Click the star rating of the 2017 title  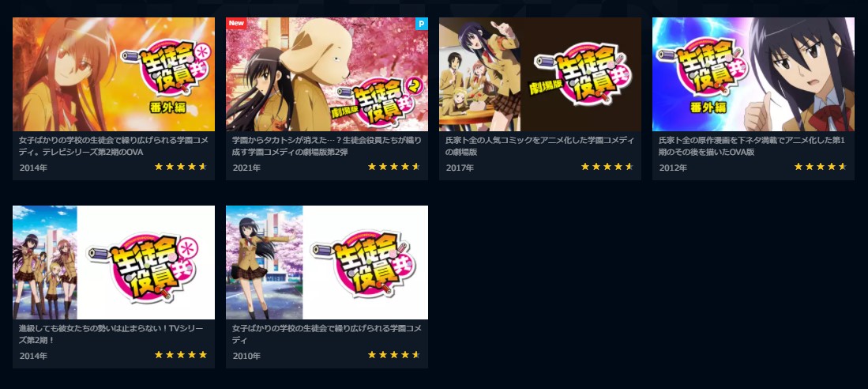[x=607, y=166]
